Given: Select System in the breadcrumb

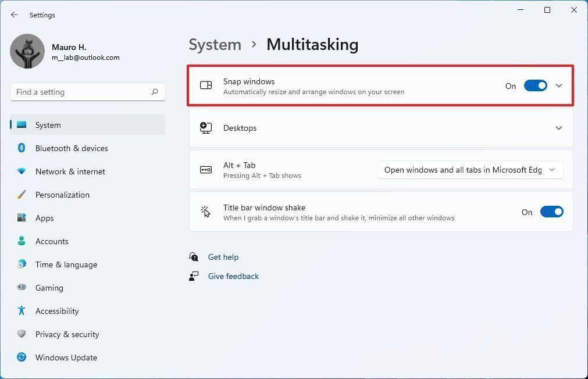Looking at the screenshot, I should click(x=215, y=44).
